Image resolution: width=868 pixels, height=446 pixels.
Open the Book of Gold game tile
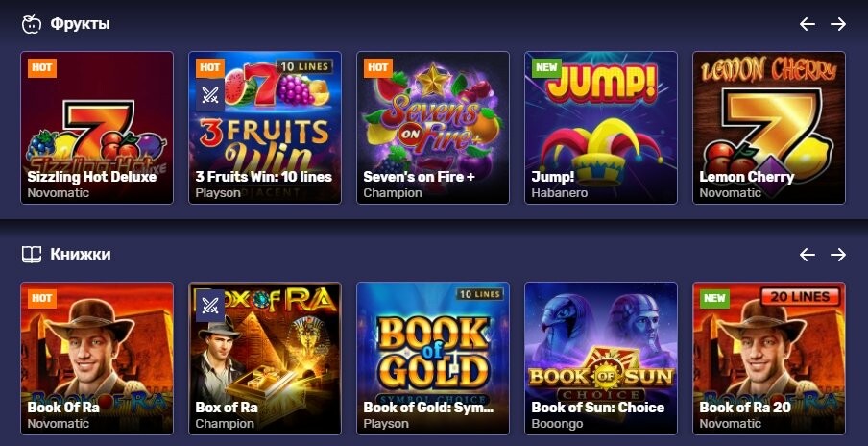click(x=433, y=359)
